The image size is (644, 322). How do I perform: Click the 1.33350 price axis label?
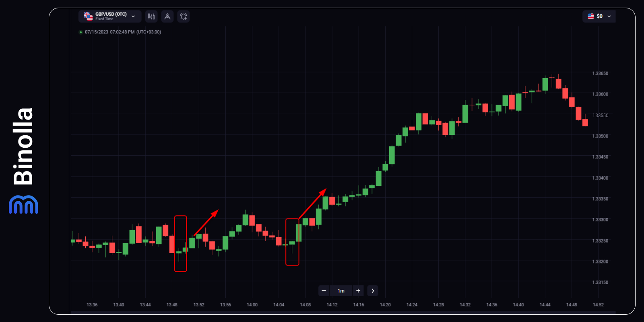click(x=600, y=199)
